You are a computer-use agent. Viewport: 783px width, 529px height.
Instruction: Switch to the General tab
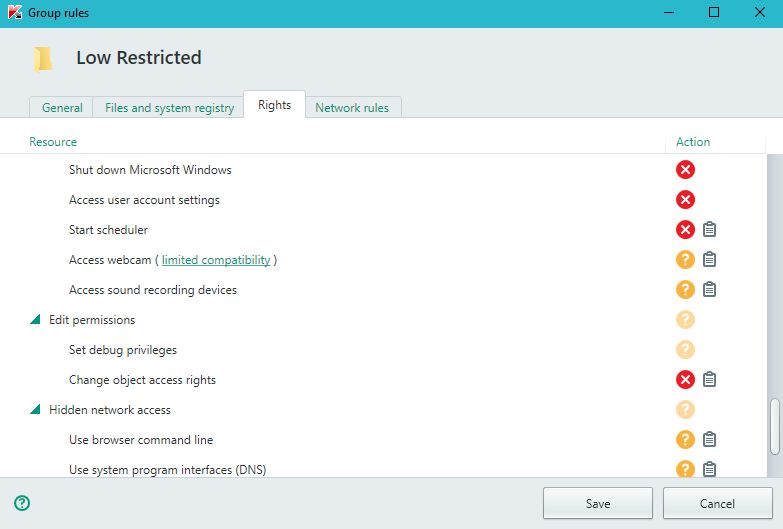pos(62,108)
